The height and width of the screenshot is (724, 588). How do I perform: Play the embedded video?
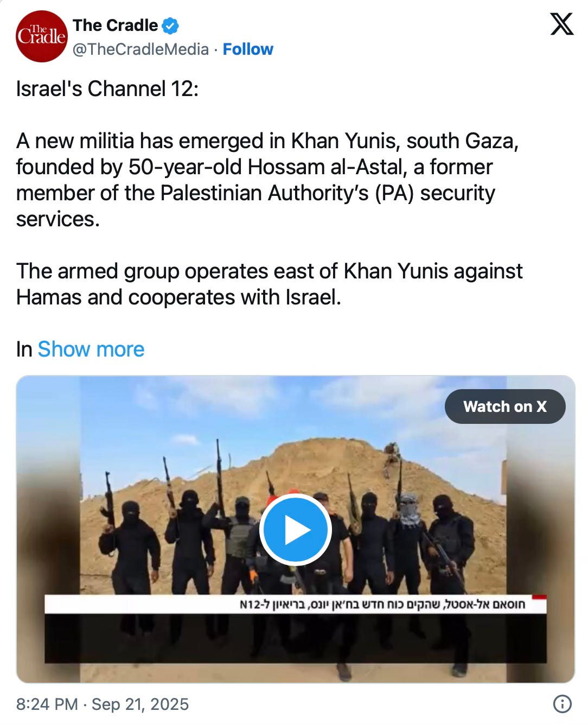coord(296,530)
